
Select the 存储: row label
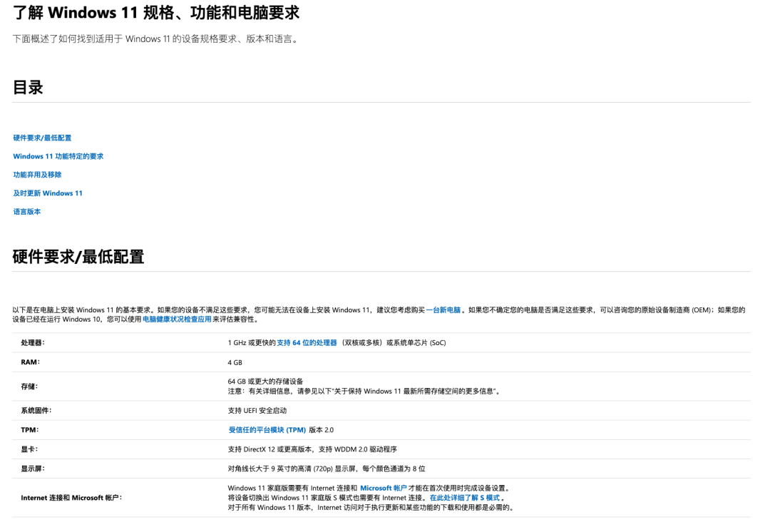[x=29, y=387]
